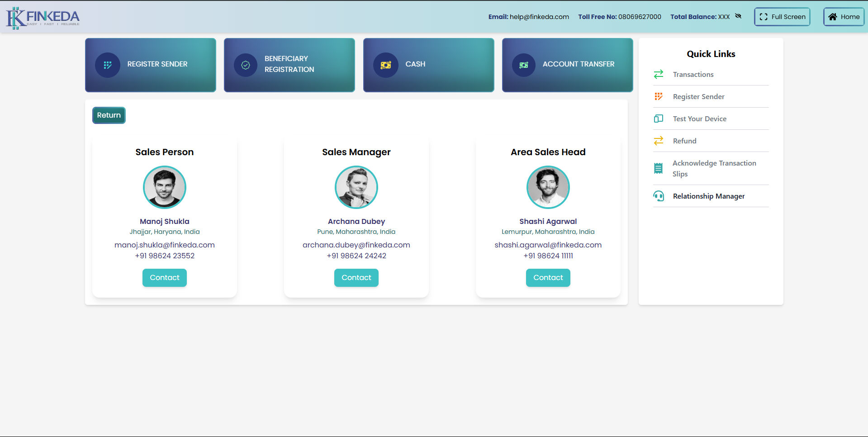
Task: Click Pune, Maharashtra, India location text
Action: (356, 232)
